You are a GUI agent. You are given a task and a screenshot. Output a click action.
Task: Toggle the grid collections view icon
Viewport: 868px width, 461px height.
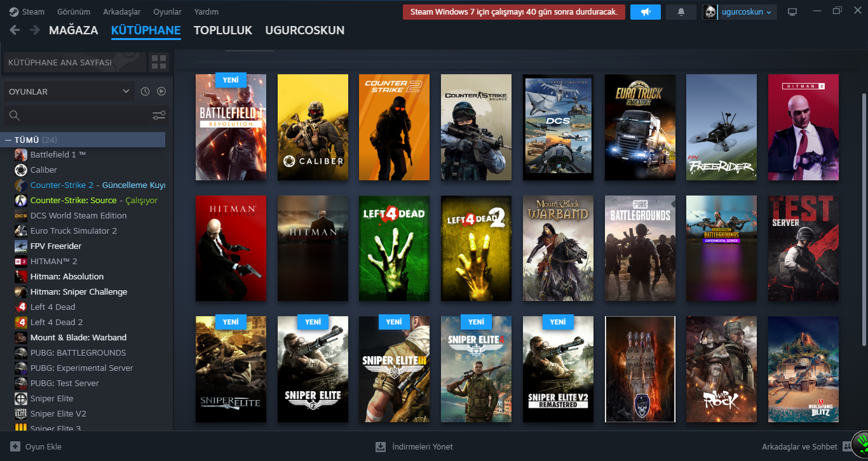coord(158,62)
